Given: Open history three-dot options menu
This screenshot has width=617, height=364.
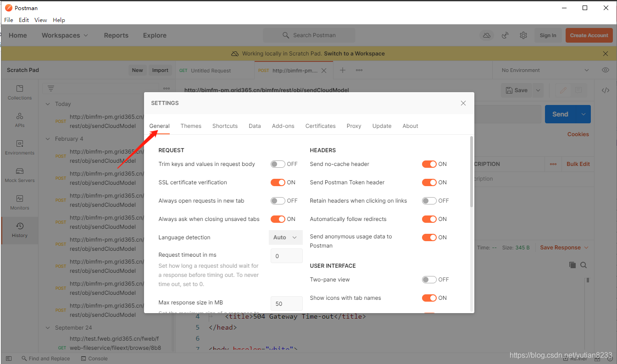Looking at the screenshot, I should (x=167, y=88).
